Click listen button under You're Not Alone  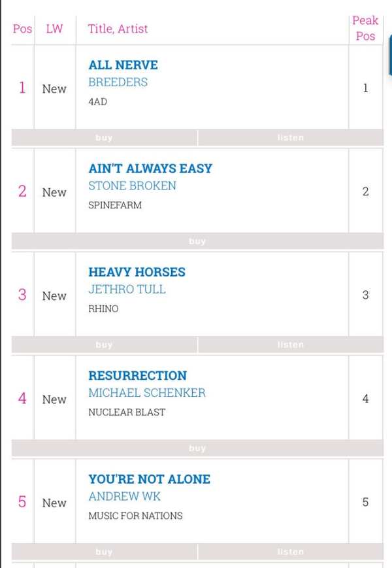[291, 552]
